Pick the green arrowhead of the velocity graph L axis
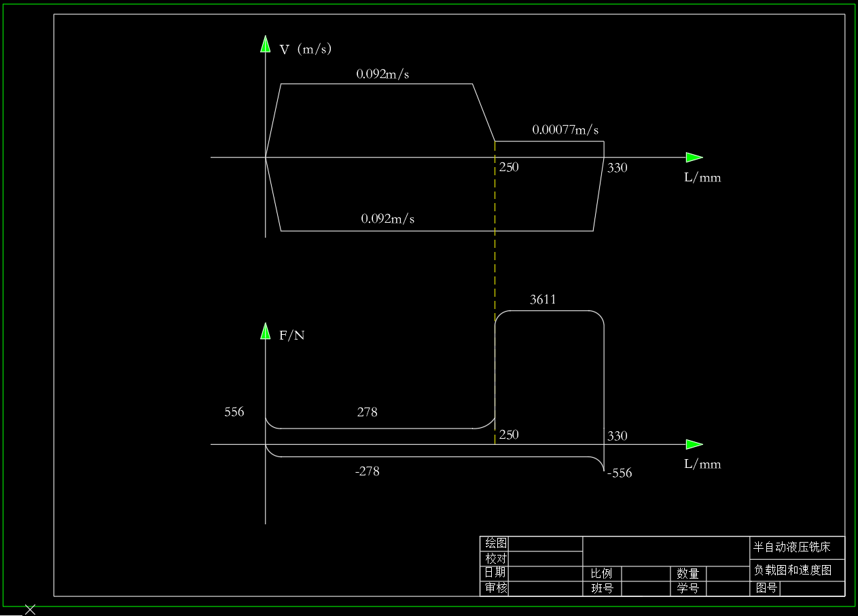858x616 pixels. [694, 158]
